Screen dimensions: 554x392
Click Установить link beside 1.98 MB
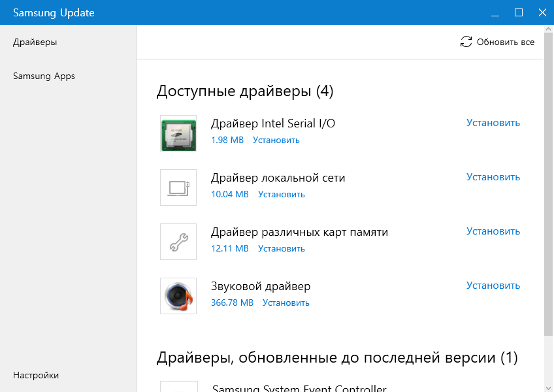(x=276, y=140)
